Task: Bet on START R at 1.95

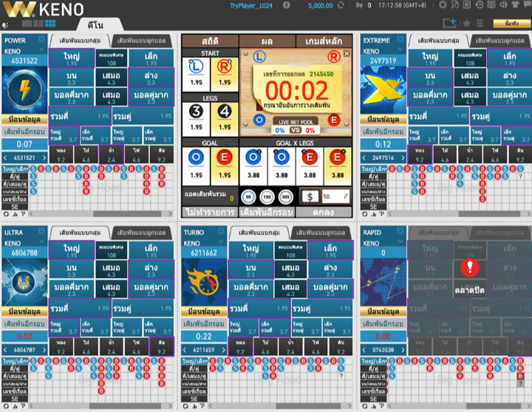Action: click(x=225, y=74)
